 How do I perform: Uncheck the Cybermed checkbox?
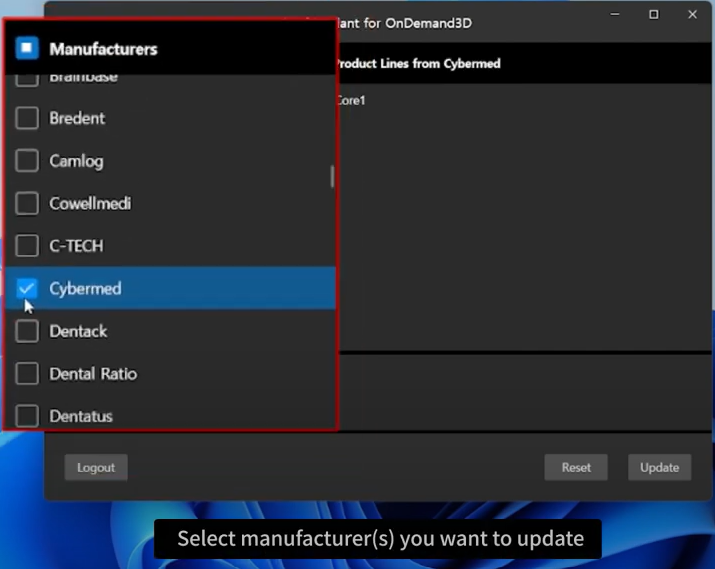click(x=27, y=288)
